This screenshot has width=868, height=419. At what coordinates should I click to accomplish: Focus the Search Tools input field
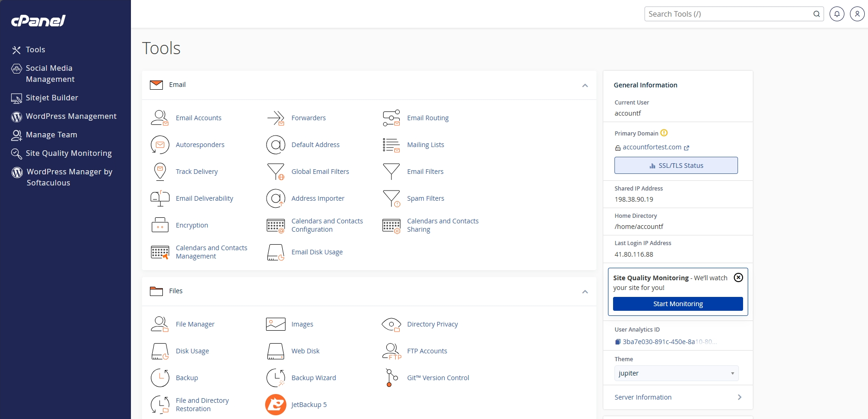click(x=729, y=14)
